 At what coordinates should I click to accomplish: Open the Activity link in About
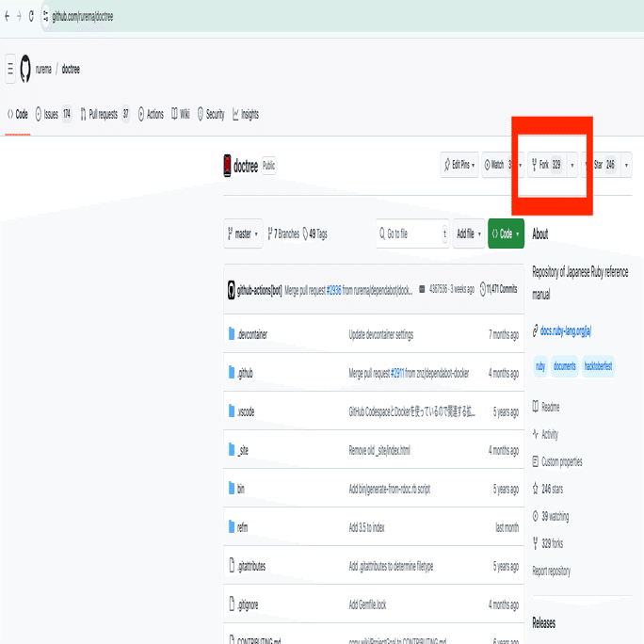pos(545,434)
